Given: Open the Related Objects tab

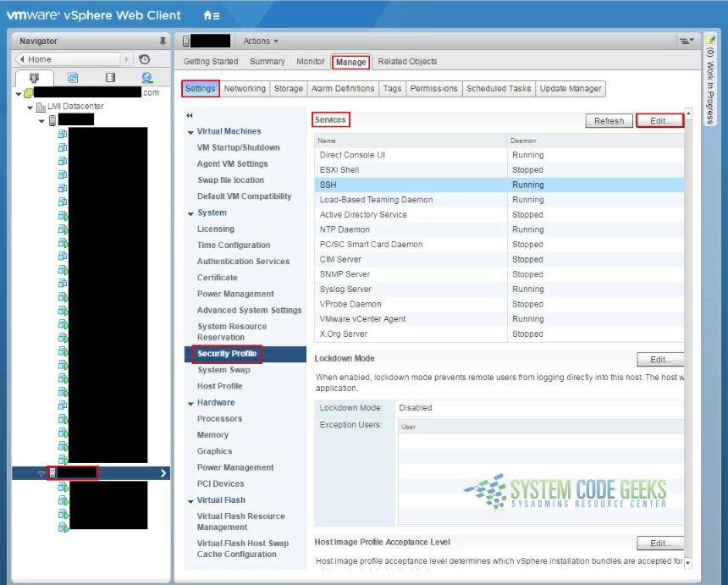Looking at the screenshot, I should (407, 61).
